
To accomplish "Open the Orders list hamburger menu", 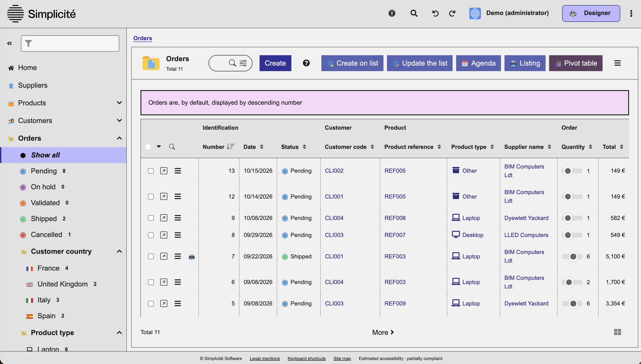I will point(617,63).
